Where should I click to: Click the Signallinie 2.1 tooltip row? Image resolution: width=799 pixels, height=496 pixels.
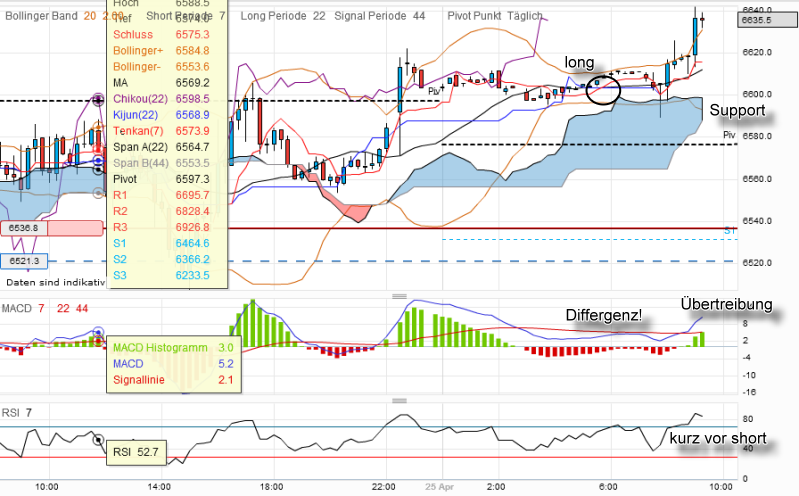173,380
